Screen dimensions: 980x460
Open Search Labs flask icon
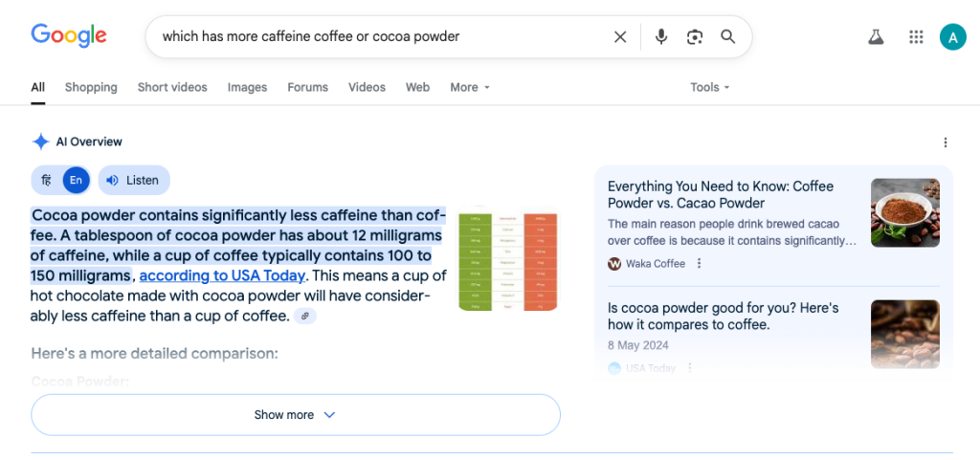876,37
